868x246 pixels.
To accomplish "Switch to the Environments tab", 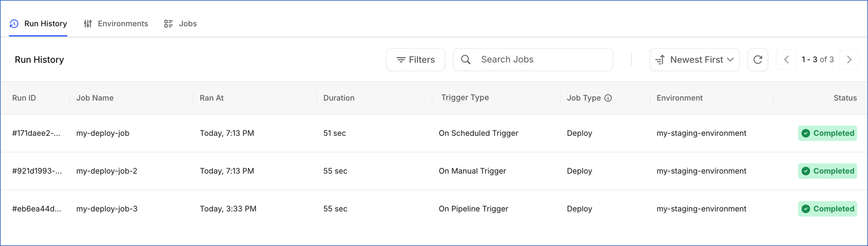I will tap(116, 23).
